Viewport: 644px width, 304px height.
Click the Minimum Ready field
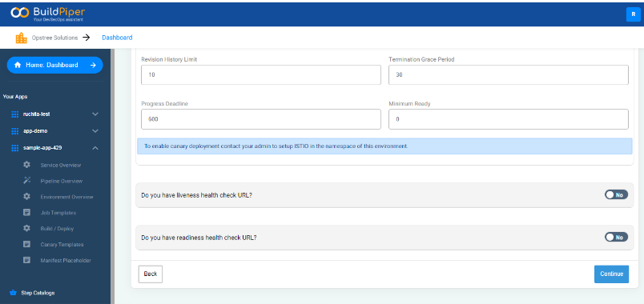point(509,119)
